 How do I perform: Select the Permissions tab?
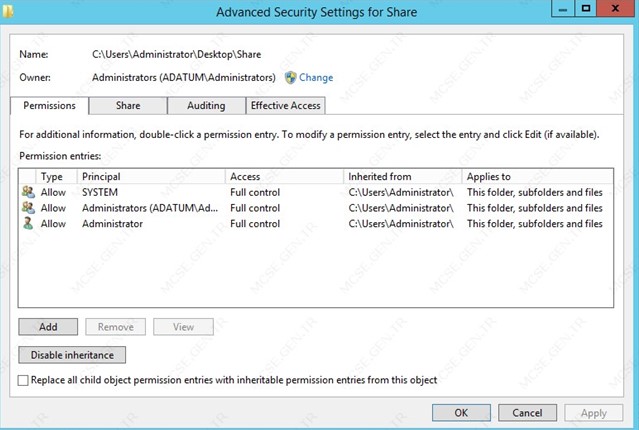tap(49, 106)
